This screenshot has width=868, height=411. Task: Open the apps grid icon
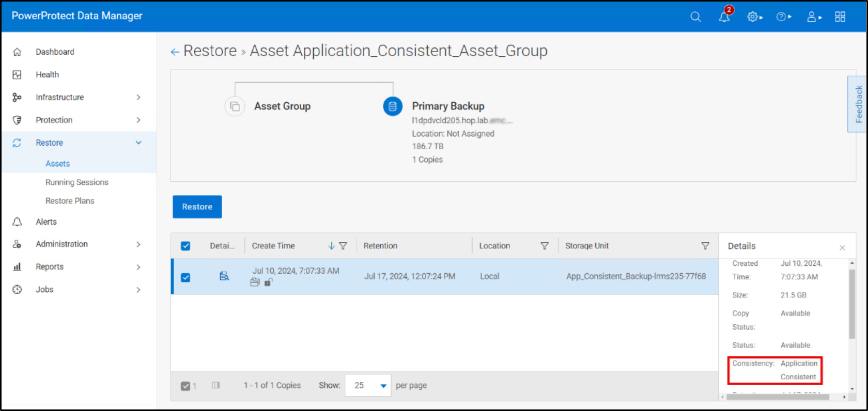tap(840, 17)
